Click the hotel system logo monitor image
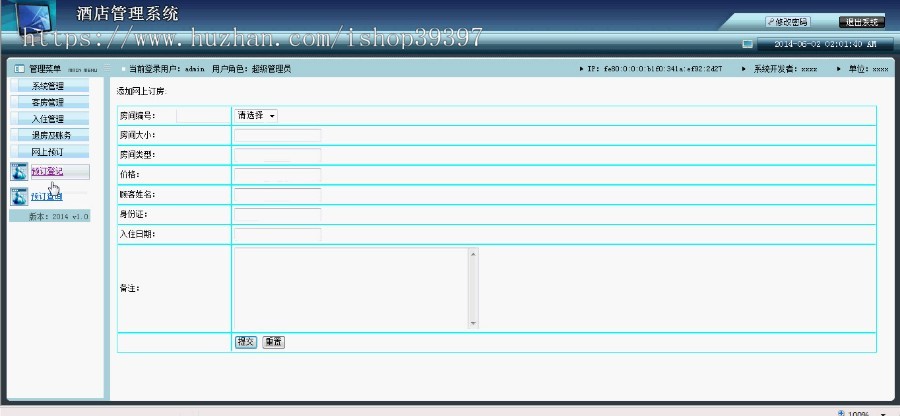The image size is (900, 416). tap(33, 19)
